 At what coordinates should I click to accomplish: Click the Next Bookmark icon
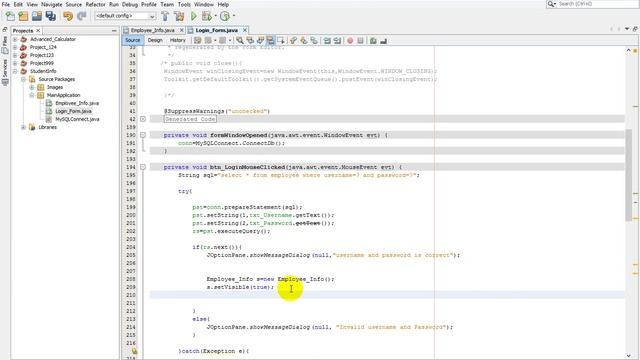[x=303, y=40]
